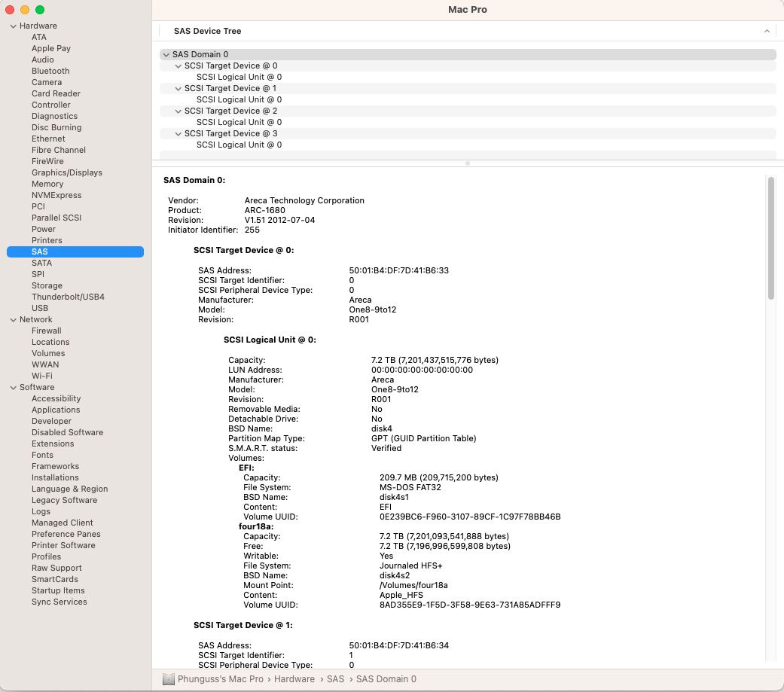Collapse SCSI Target Device @ 3 node
Image resolution: width=784 pixels, height=692 pixels.
click(x=178, y=133)
